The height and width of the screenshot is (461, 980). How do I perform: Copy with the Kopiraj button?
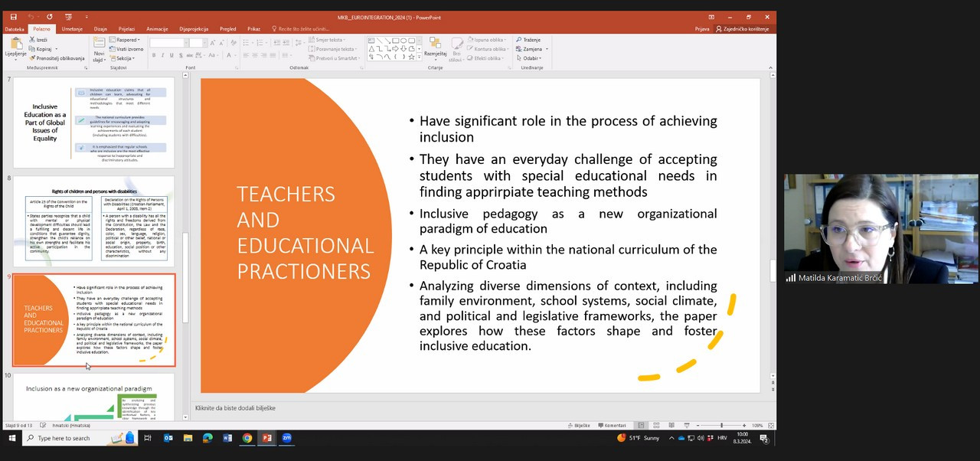[x=42, y=49]
